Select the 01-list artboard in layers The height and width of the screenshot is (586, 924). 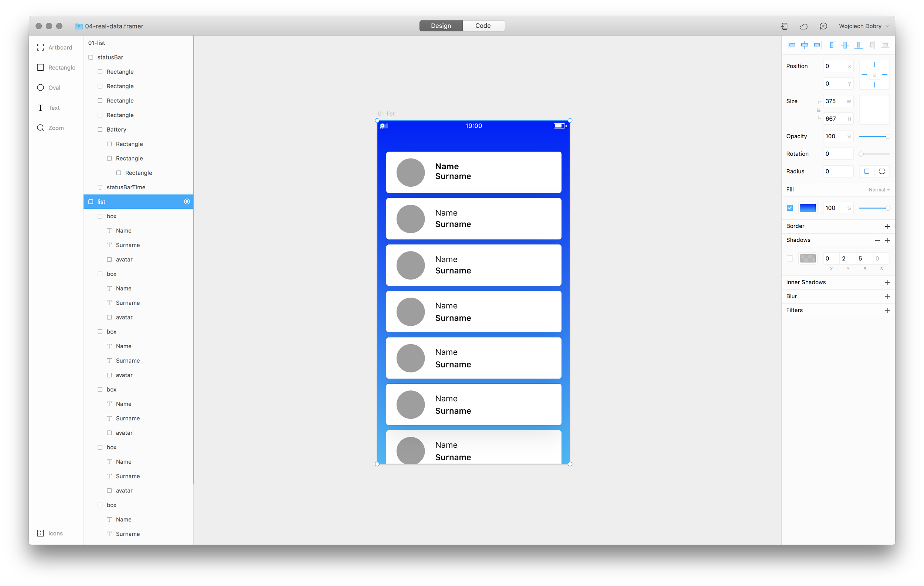click(x=139, y=43)
